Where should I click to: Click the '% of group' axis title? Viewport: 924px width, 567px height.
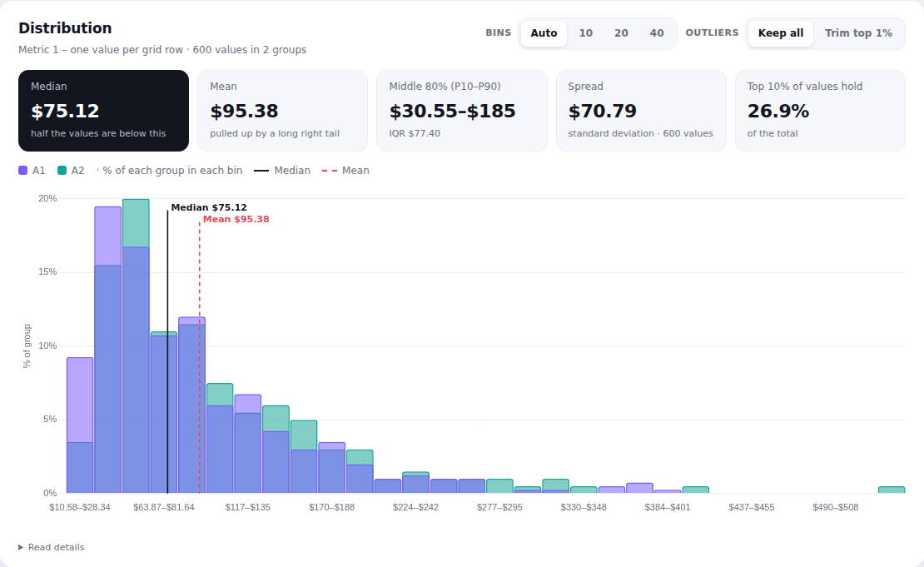point(27,346)
